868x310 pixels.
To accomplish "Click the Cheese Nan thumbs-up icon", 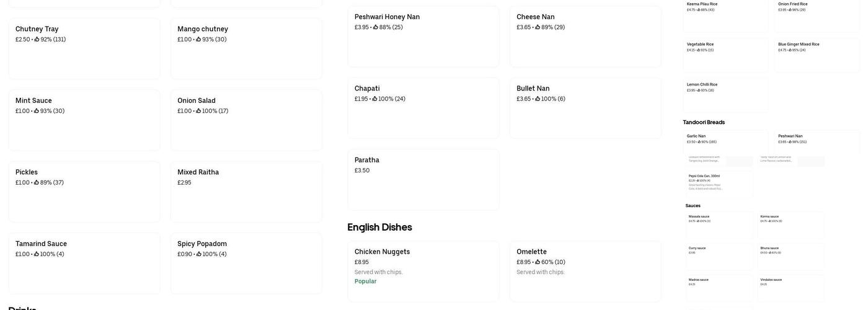I will tap(538, 27).
